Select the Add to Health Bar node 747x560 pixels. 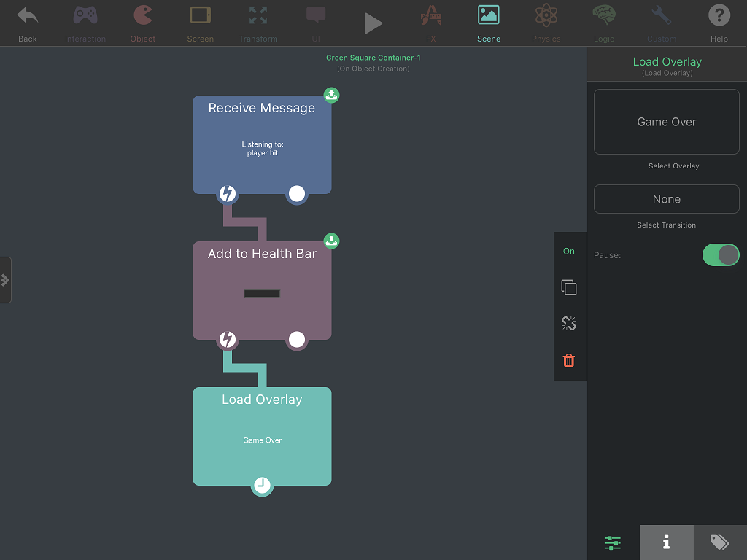262,290
